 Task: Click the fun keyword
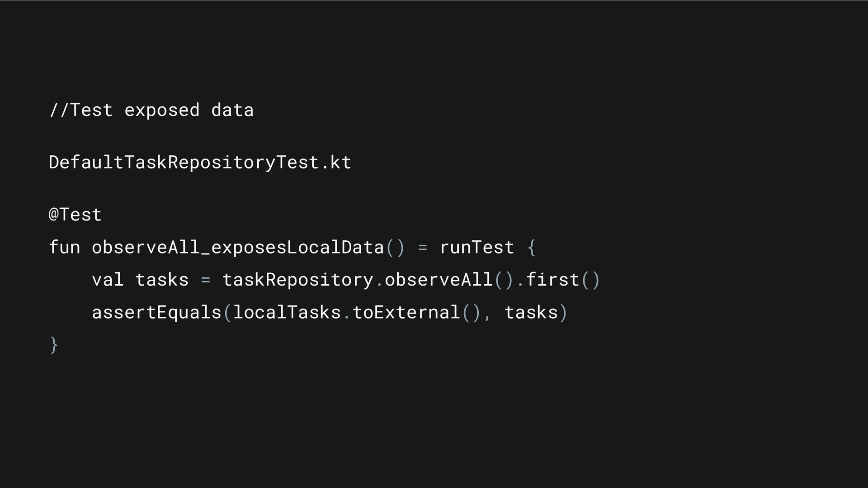[x=64, y=247]
